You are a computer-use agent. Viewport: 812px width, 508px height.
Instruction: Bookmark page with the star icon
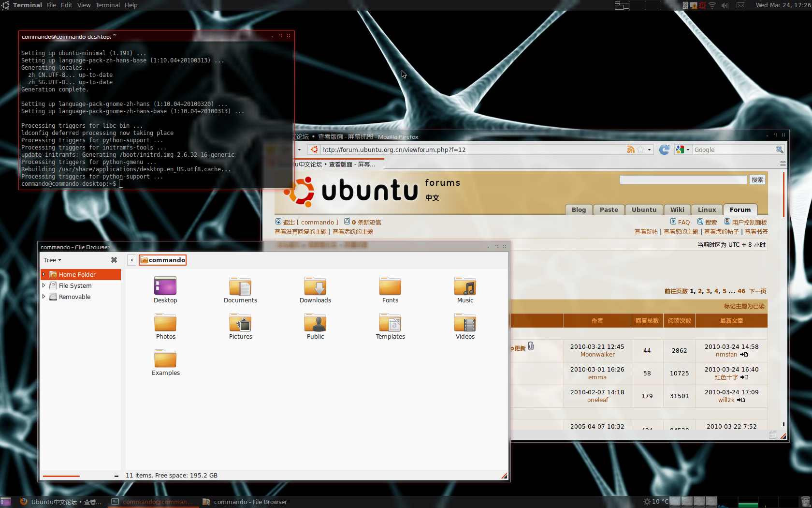coord(640,149)
